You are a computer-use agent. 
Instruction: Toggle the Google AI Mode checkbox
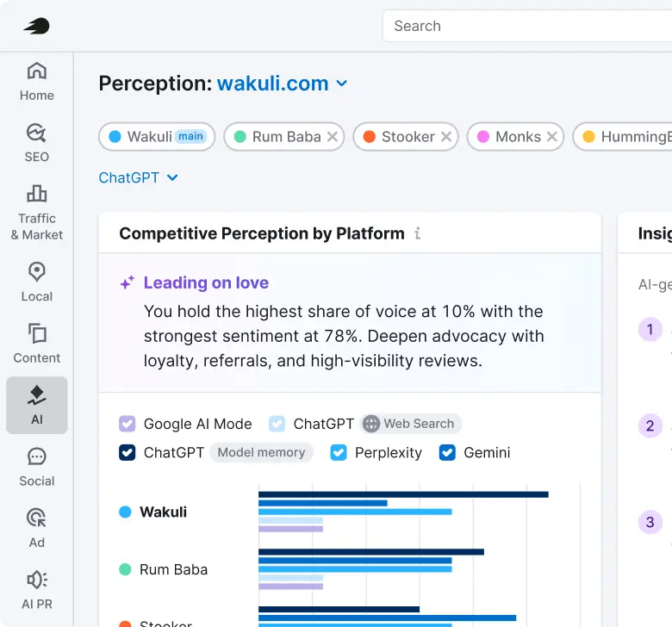(128, 424)
